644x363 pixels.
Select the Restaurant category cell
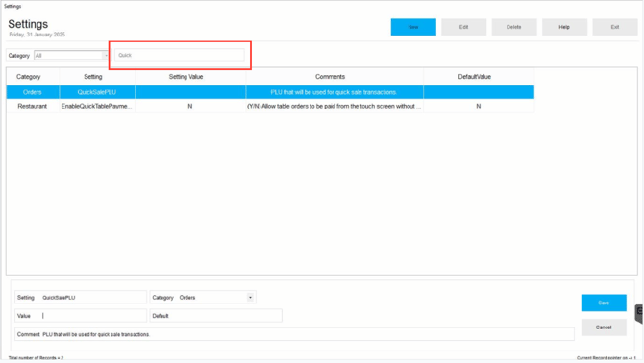point(33,106)
